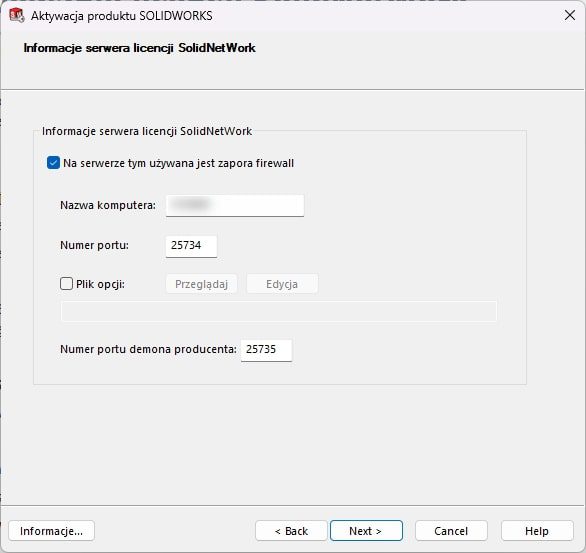This screenshot has height=553, width=586.
Task: Enable the Plik opcji checkbox
Action: 67,284
